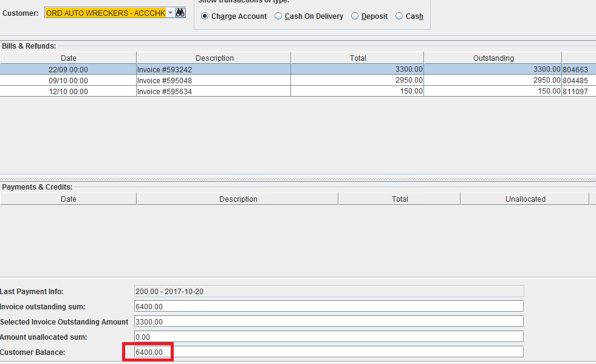
Task: Click the Amount unallocated sum field
Action: coord(329,337)
